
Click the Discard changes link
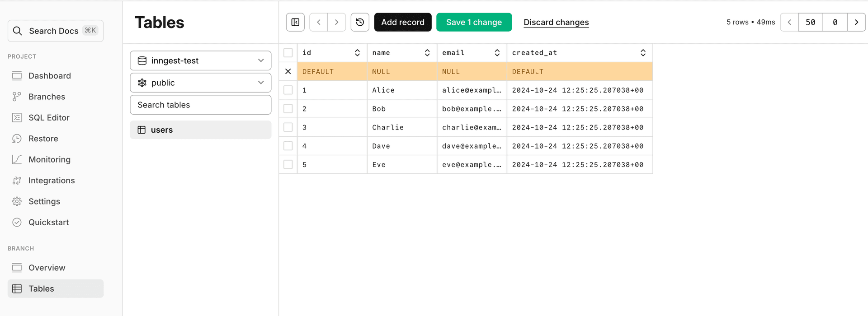556,22
